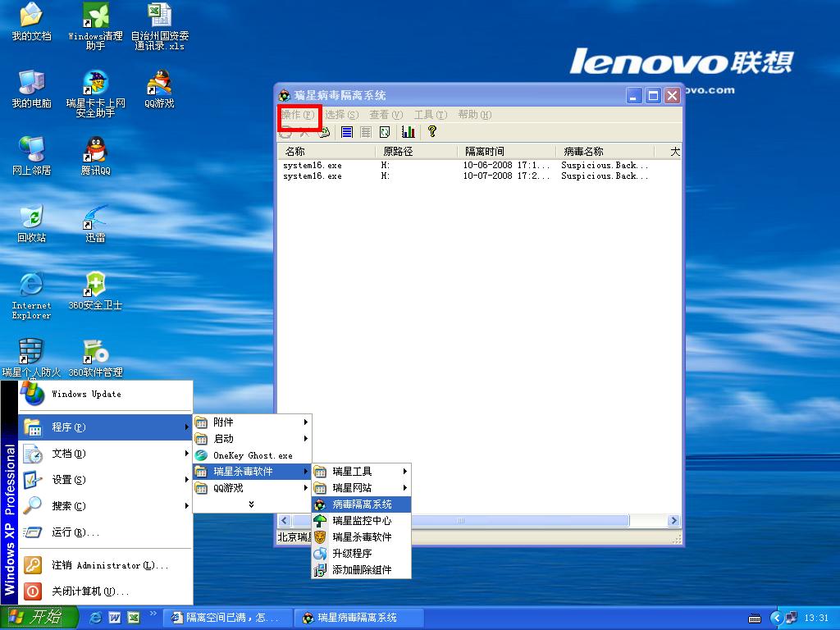Image resolution: width=840 pixels, height=630 pixels.
Task: Expand the 启动 programs submenu
Action: pyautogui.click(x=252, y=439)
